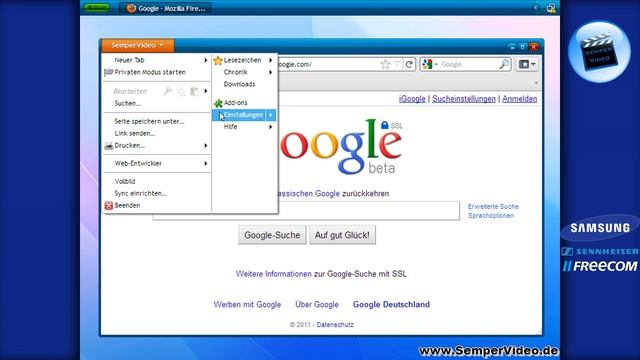This screenshot has height=360, width=640.
Task: Open the address bar history dropdown arrow
Action: (397, 64)
